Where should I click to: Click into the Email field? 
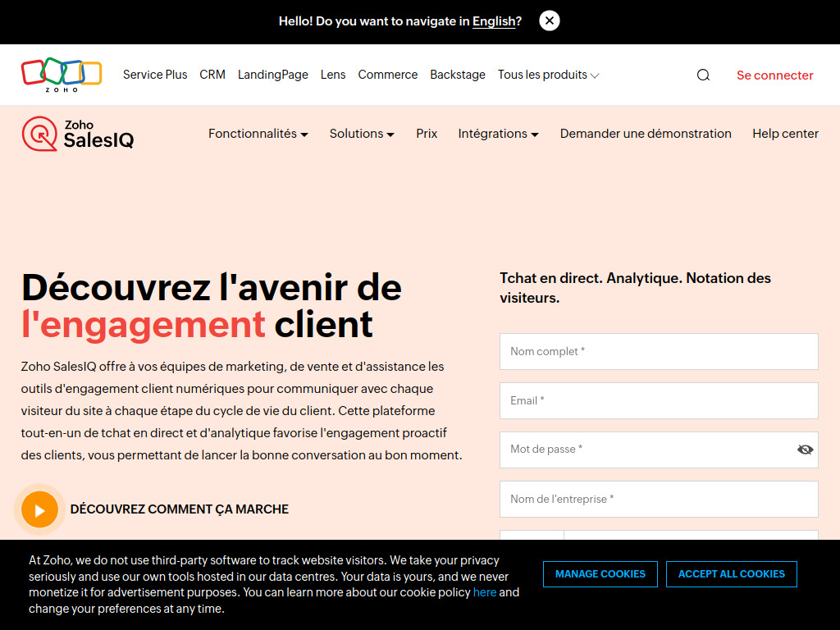(659, 400)
